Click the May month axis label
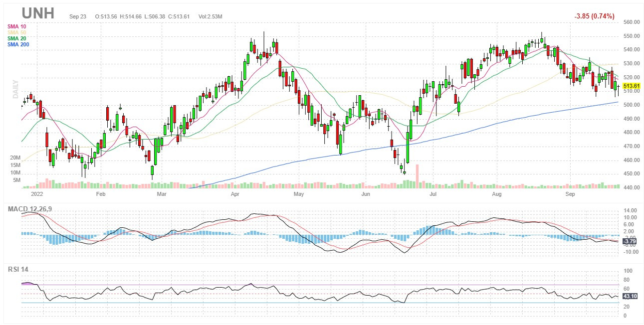 (x=298, y=193)
